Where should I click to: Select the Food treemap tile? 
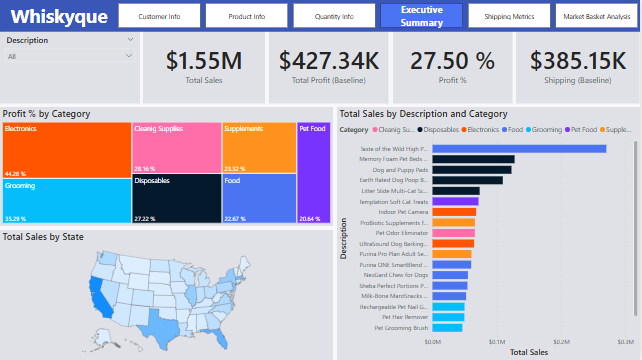(x=260, y=199)
